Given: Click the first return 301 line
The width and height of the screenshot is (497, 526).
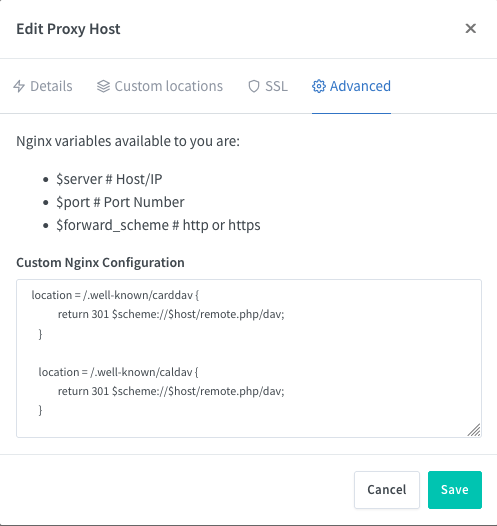Looking at the screenshot, I should click(171, 314).
